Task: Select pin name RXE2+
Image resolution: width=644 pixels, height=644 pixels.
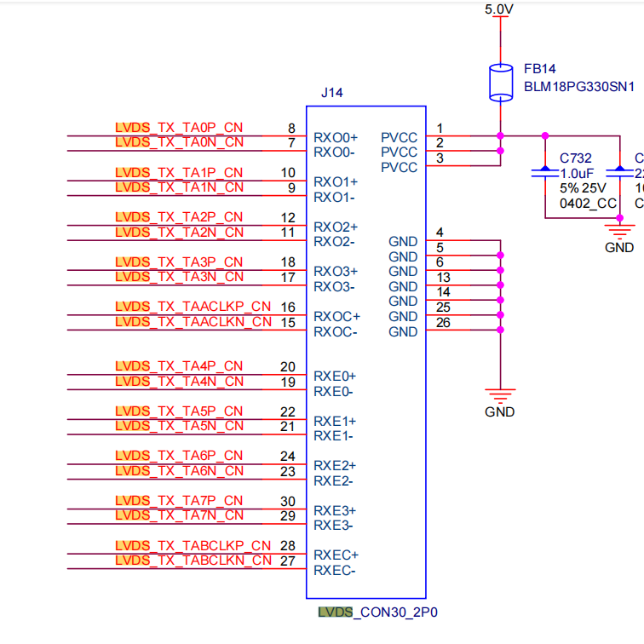Action: click(335, 466)
